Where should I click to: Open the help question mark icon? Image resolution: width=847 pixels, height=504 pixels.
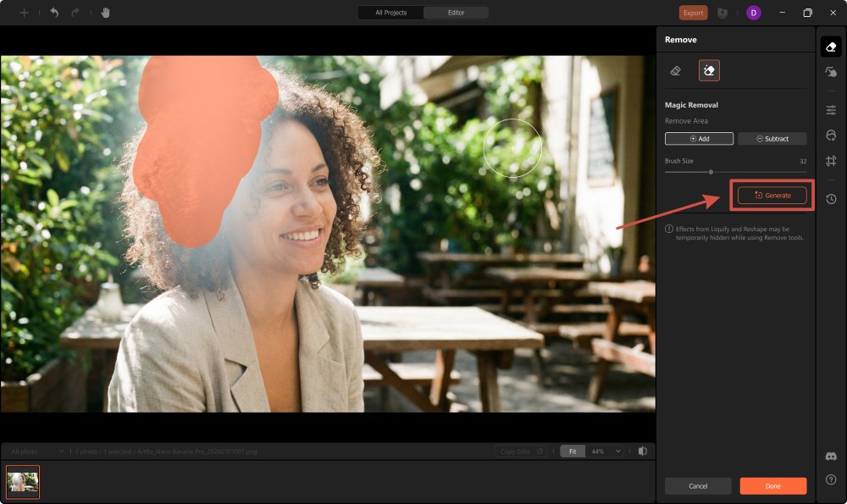point(831,479)
